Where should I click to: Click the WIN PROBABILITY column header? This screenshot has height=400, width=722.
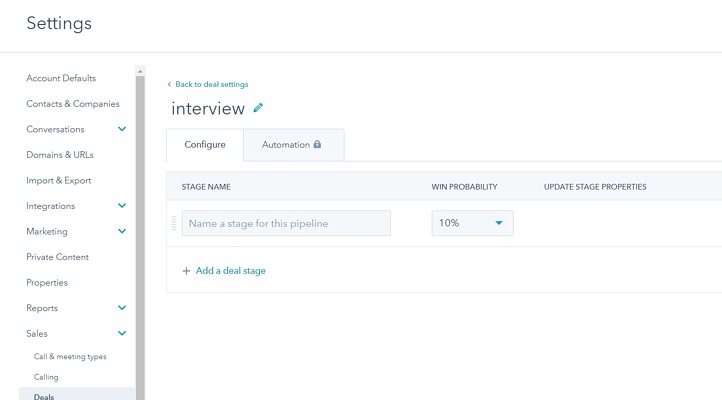(464, 187)
